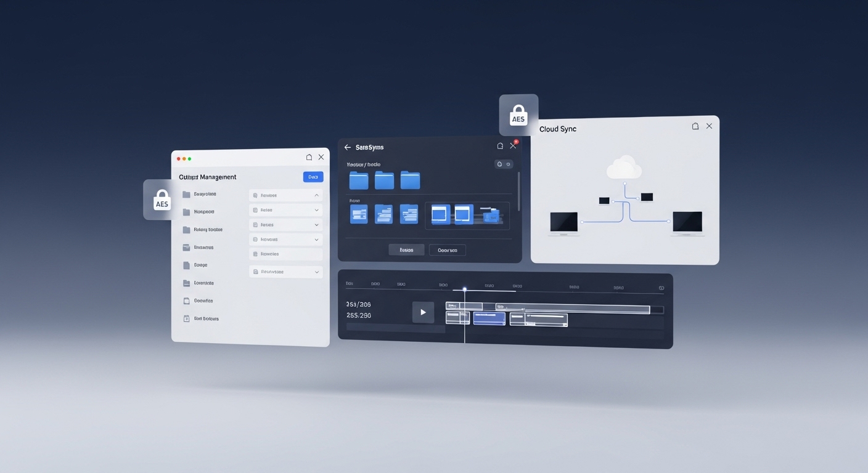Click the back arrow in the SareSyms window
The height and width of the screenshot is (473, 868).
pos(347,147)
